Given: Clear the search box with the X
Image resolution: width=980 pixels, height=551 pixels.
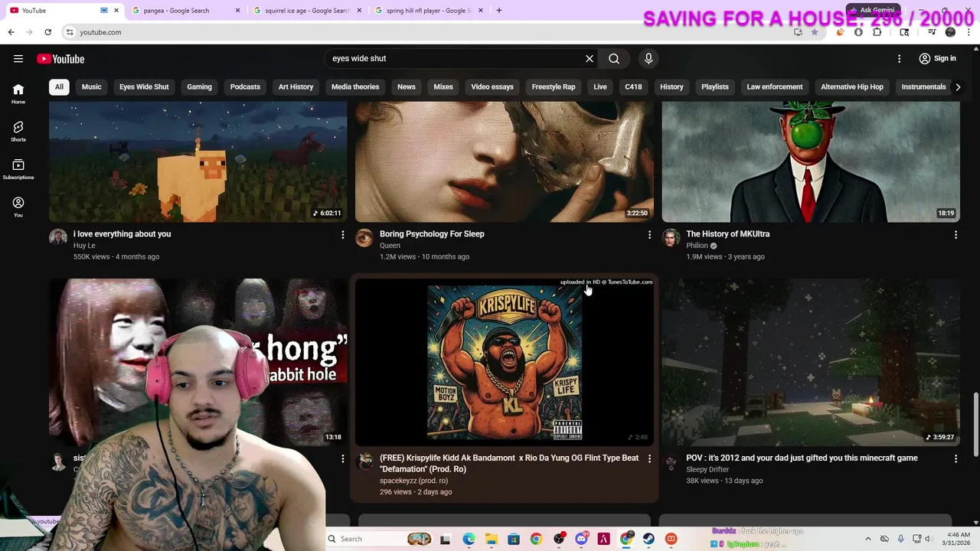Looking at the screenshot, I should coord(590,58).
